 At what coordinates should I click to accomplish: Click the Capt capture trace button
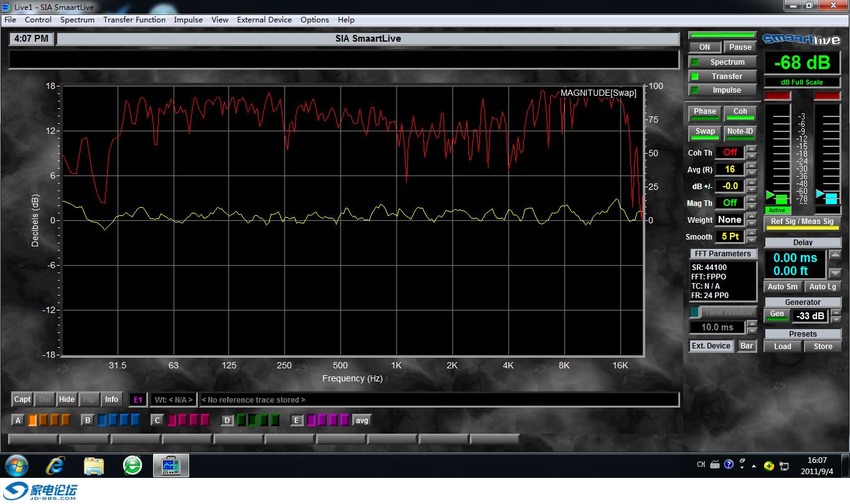pyautogui.click(x=22, y=399)
